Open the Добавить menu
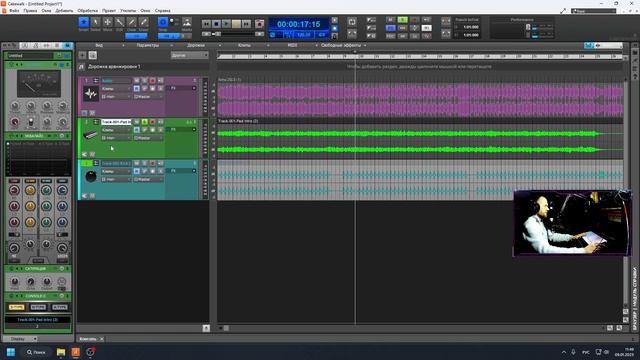The image size is (640, 360). 64,11
